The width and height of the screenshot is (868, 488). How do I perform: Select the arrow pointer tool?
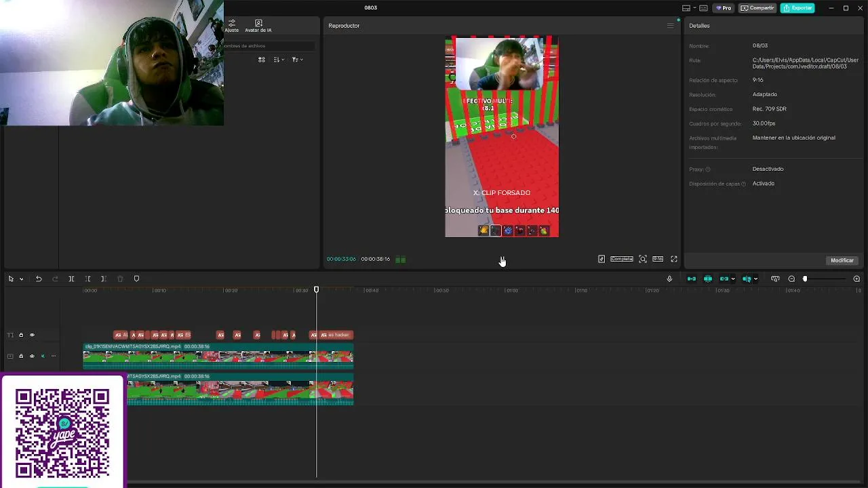[11, 279]
